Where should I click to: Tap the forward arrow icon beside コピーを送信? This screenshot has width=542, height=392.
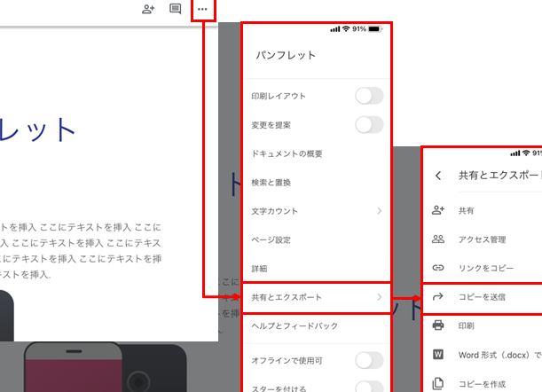click(438, 296)
